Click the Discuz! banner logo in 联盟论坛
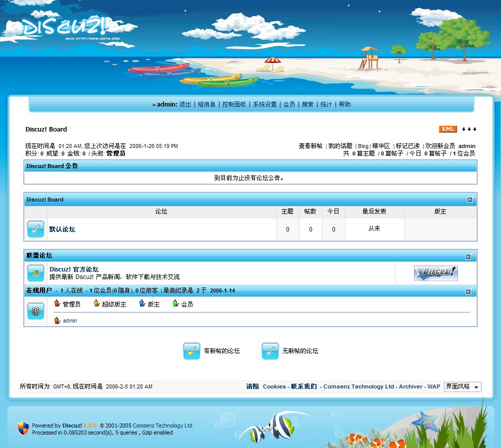Image resolution: width=501 pixels, height=448 pixels. coord(436,273)
